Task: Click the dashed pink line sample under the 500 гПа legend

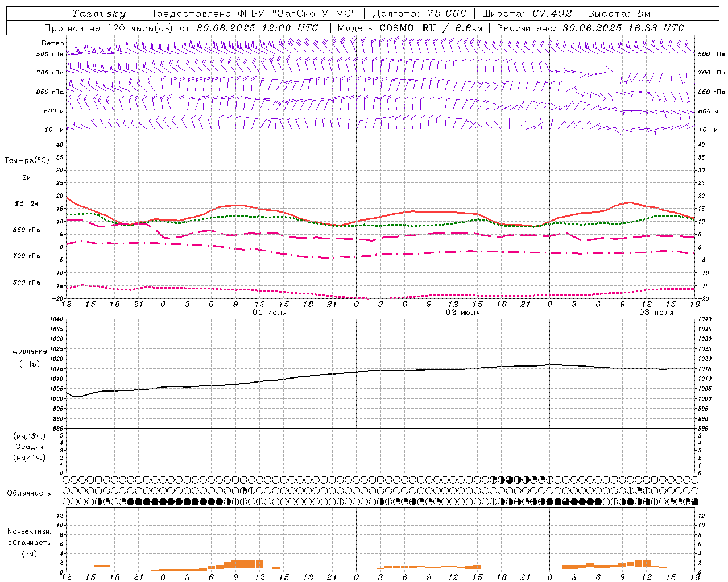Action: coord(26,289)
